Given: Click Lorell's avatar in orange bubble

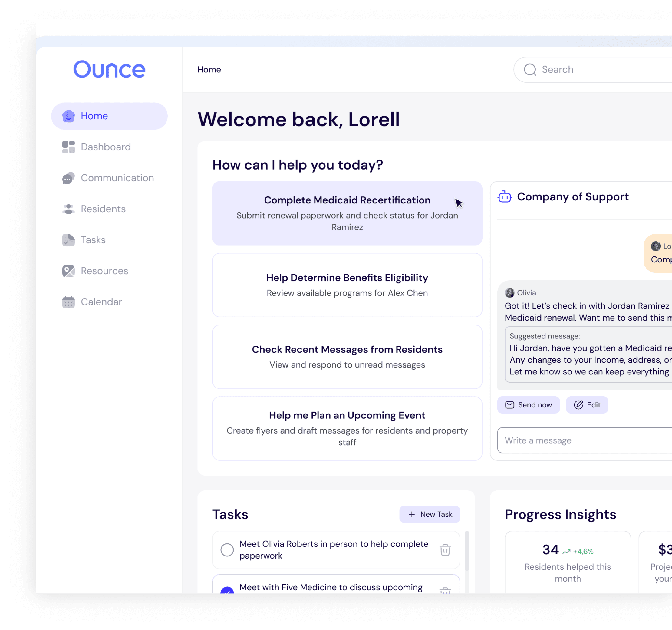Looking at the screenshot, I should point(656,246).
